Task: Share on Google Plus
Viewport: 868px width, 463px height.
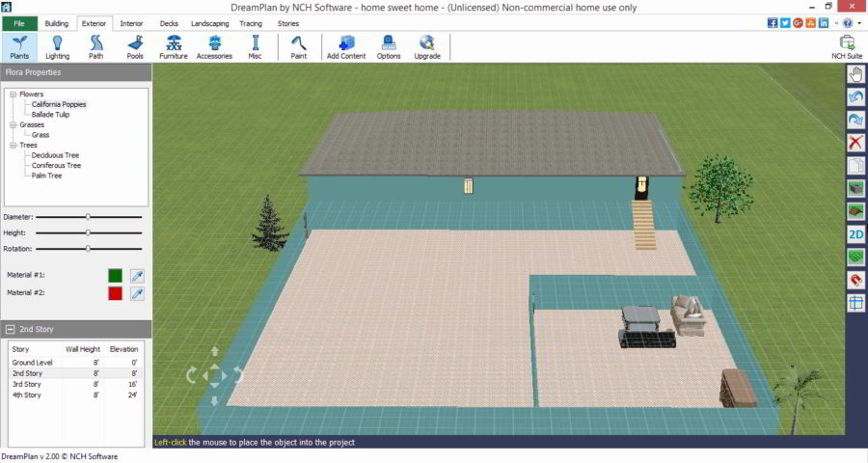Action: tap(798, 23)
